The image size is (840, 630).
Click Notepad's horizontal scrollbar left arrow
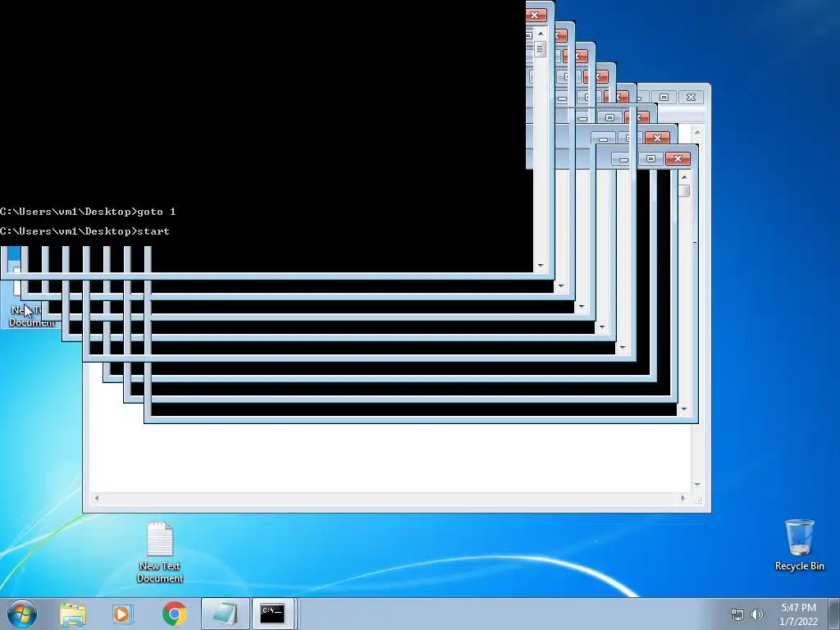(x=97, y=498)
